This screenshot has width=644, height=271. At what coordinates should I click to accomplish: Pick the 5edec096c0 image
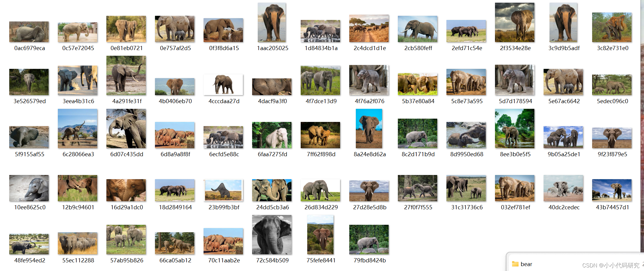point(612,85)
